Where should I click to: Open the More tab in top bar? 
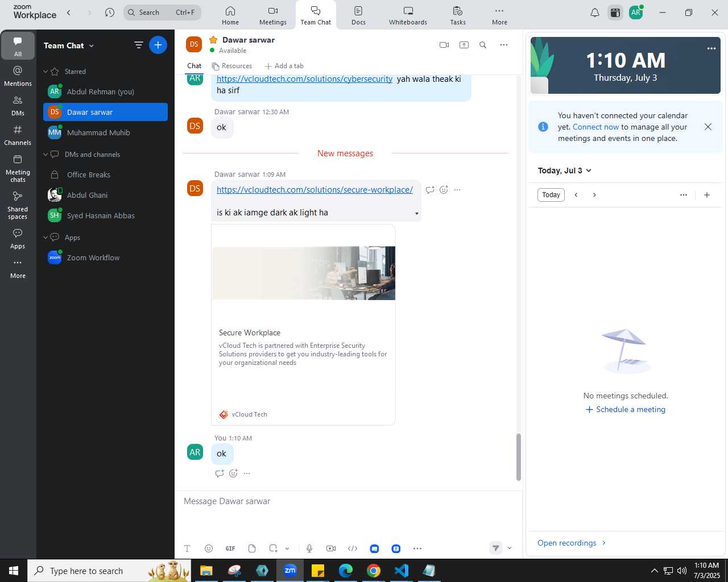(x=499, y=15)
